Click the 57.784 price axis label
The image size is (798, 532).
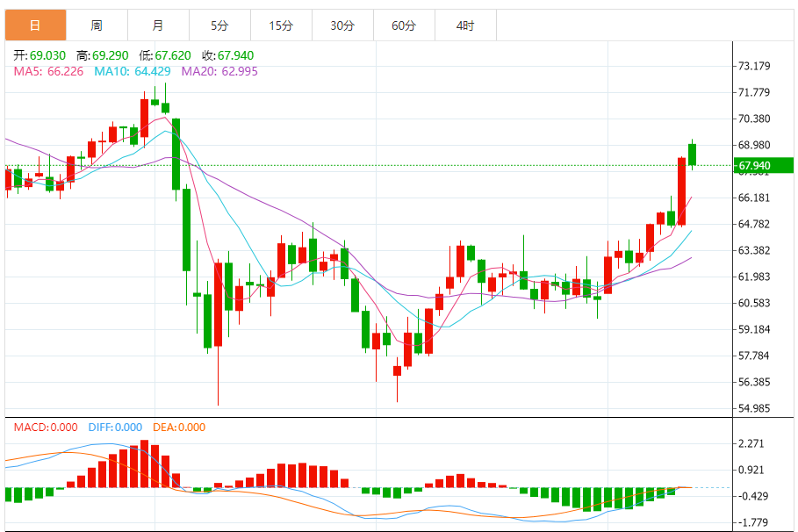tap(754, 356)
